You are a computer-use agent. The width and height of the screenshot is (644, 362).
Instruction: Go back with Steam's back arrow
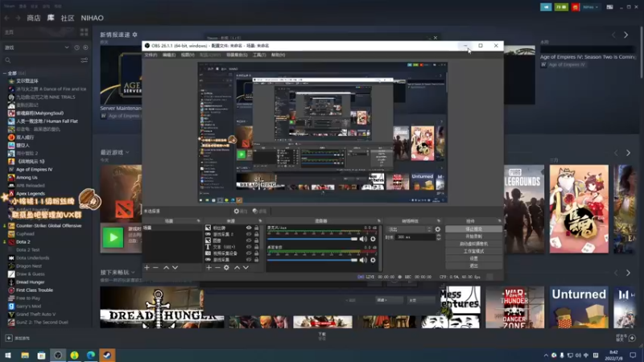(7, 18)
